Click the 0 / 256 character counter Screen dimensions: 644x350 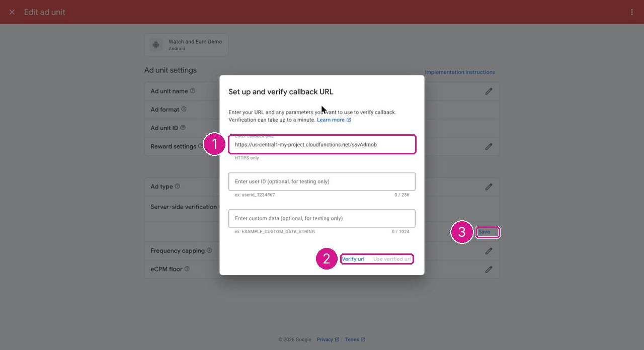402,195
